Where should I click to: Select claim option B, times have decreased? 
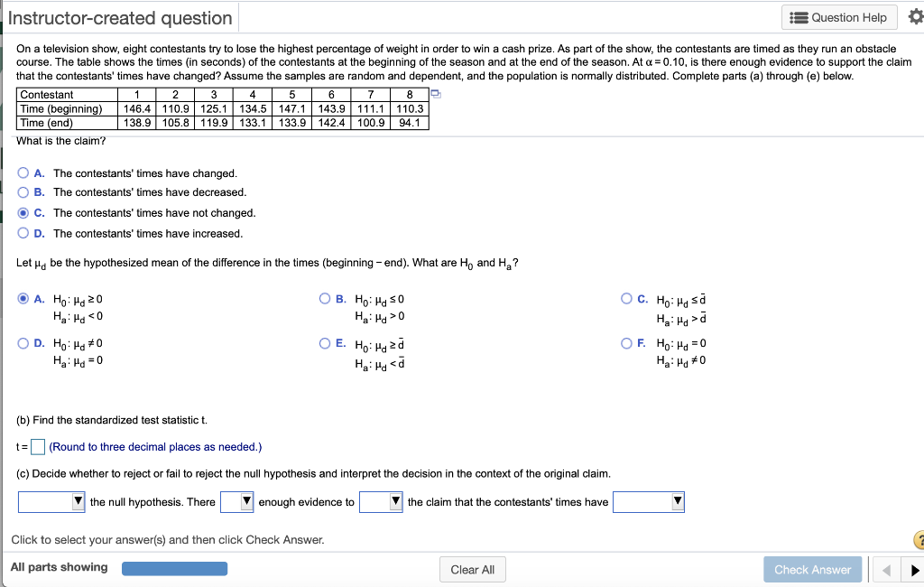point(23,191)
